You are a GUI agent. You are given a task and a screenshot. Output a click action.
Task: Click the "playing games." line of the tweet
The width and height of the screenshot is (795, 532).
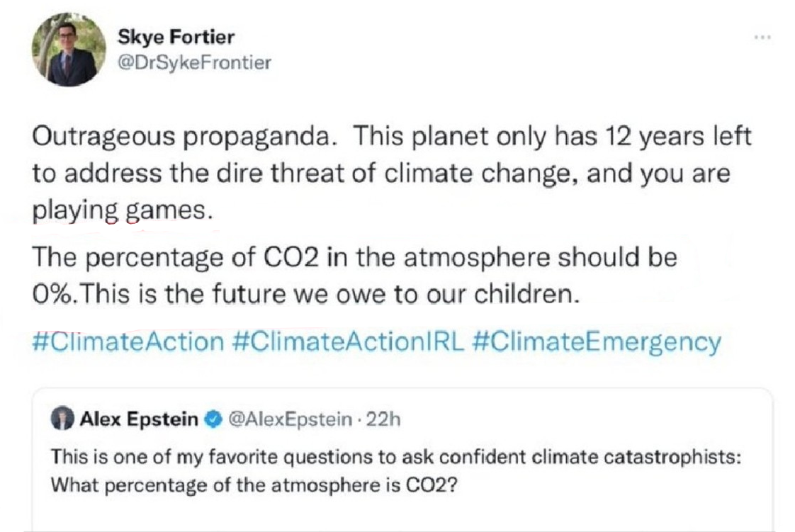[x=122, y=212]
